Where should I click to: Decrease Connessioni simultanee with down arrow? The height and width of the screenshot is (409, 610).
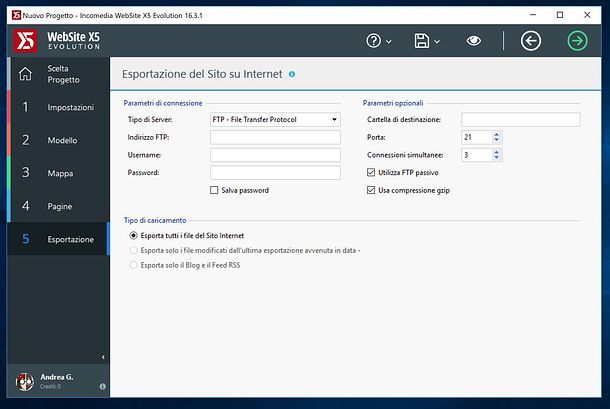click(496, 158)
